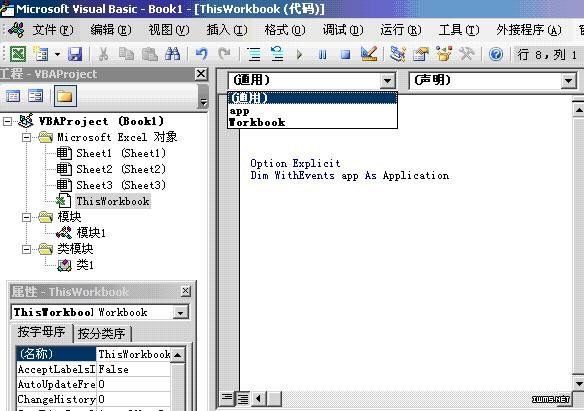This screenshot has height=411, width=584.
Task: Open Project Explorer toolbar icon
Action: [397, 54]
